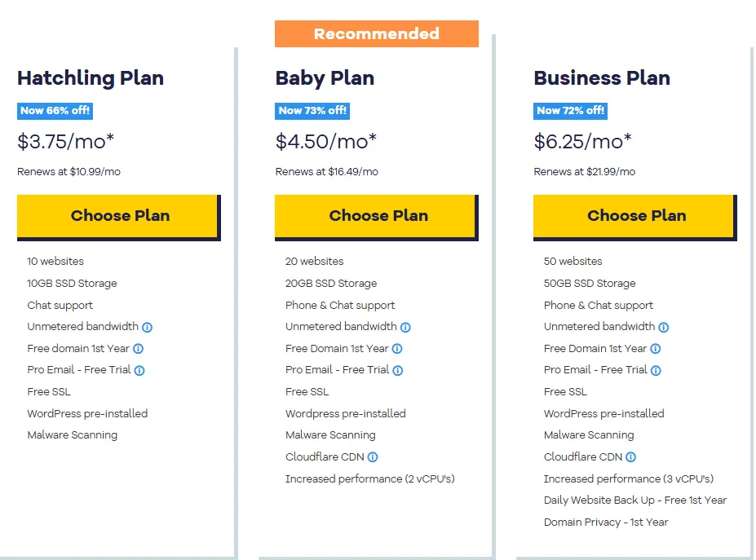Open info icon for Business Free Domain
Viewport: 756px width, 560px height.
click(656, 349)
